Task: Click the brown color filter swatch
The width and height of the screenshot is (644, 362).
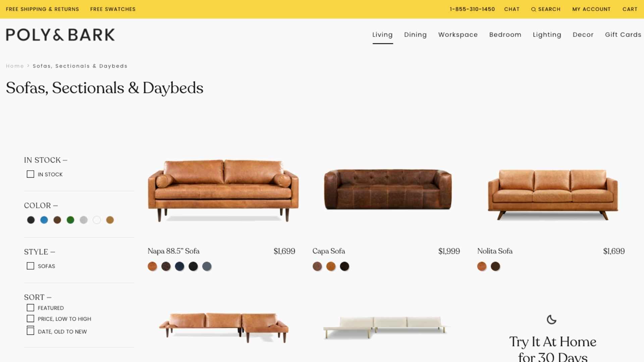Action: [x=57, y=220]
